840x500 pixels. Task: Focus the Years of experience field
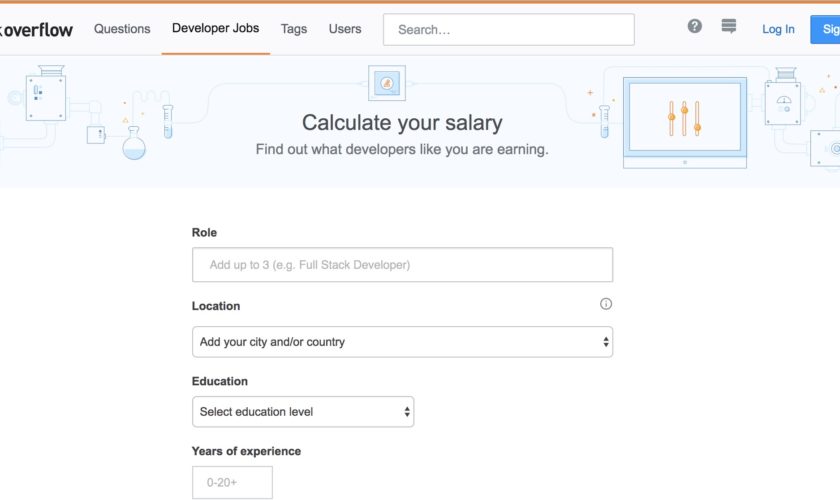[232, 482]
